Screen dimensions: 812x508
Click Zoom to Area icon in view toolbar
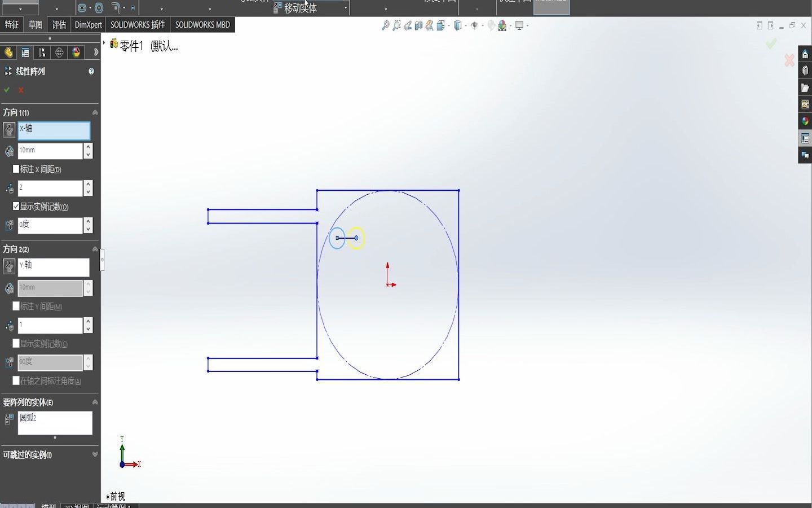(397, 25)
